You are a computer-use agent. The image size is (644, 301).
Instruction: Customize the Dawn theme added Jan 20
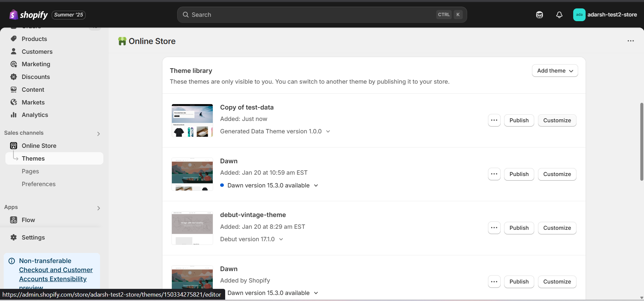tap(557, 174)
